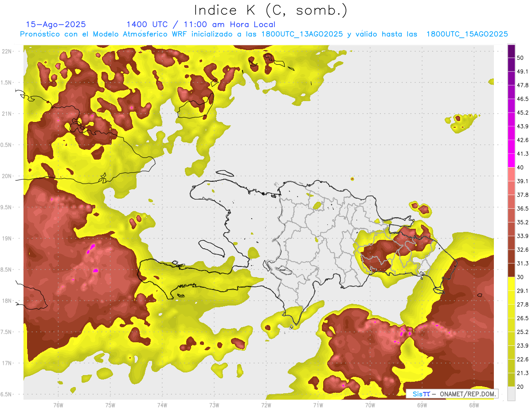This screenshot has height=411, width=532.
Task: Click the "74W" longitude label
Action: click(162, 405)
